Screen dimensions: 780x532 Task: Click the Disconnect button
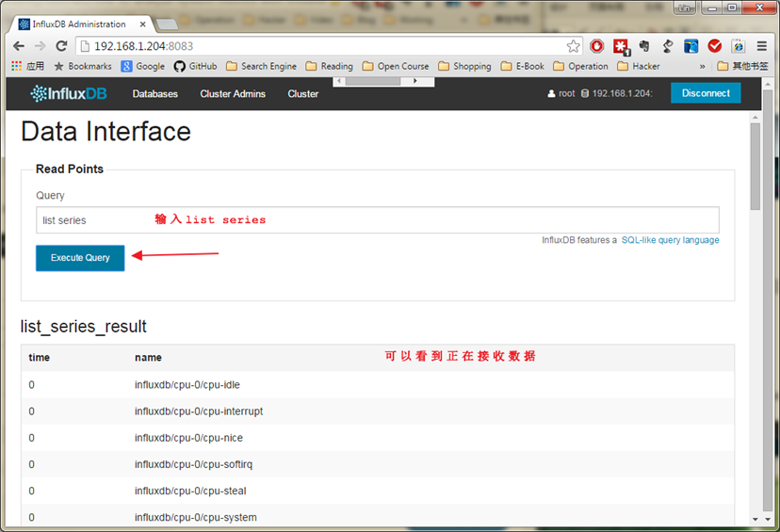pos(706,93)
